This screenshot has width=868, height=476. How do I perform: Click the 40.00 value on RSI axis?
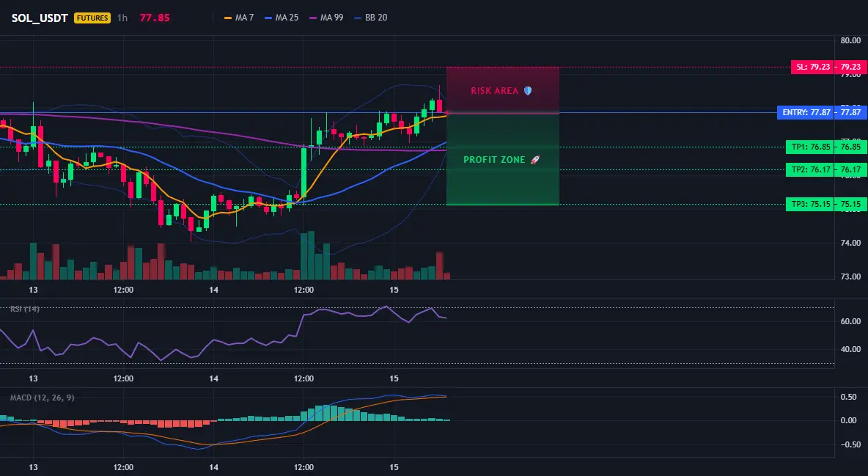tap(850, 349)
